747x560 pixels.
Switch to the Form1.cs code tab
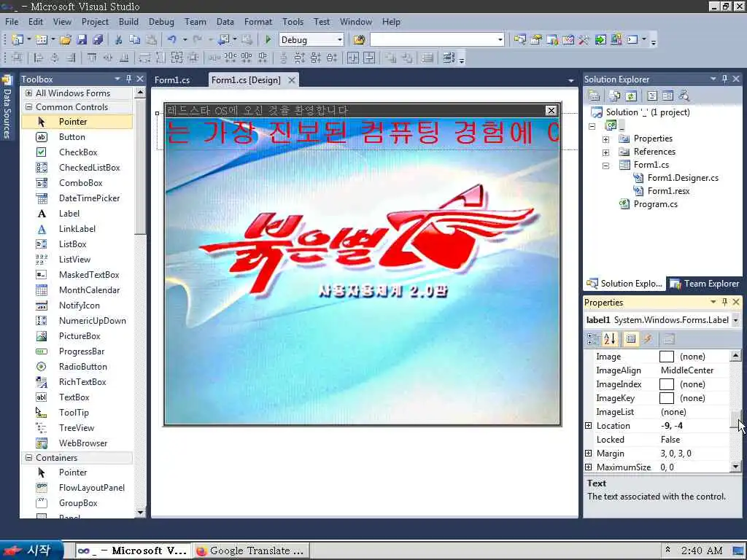pos(172,80)
